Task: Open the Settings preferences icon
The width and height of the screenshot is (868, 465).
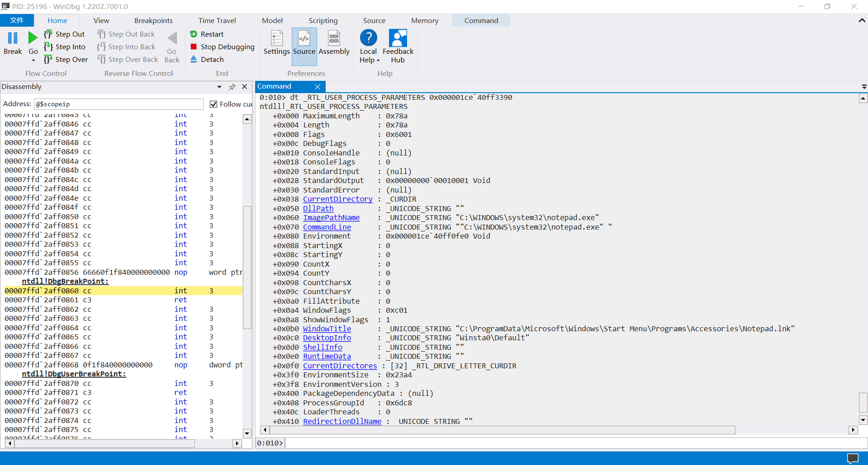Action: pos(276,38)
